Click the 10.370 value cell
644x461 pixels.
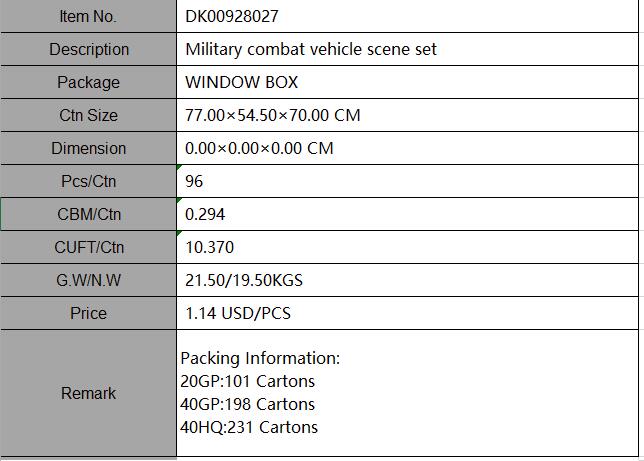pyautogui.click(x=406, y=247)
